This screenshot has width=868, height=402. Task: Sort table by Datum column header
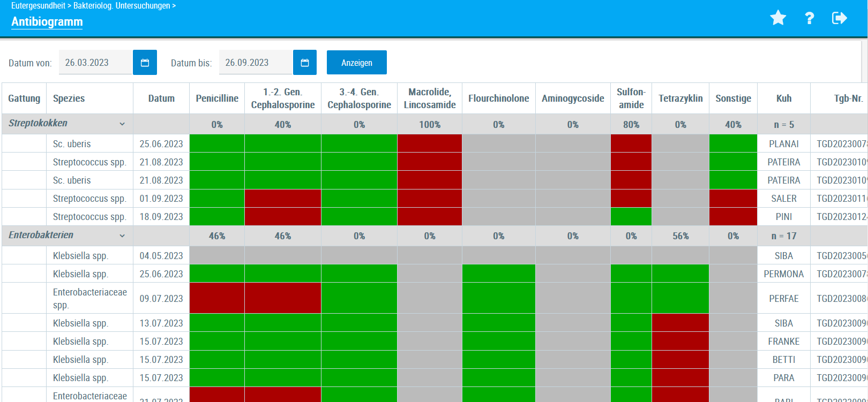[x=161, y=98]
